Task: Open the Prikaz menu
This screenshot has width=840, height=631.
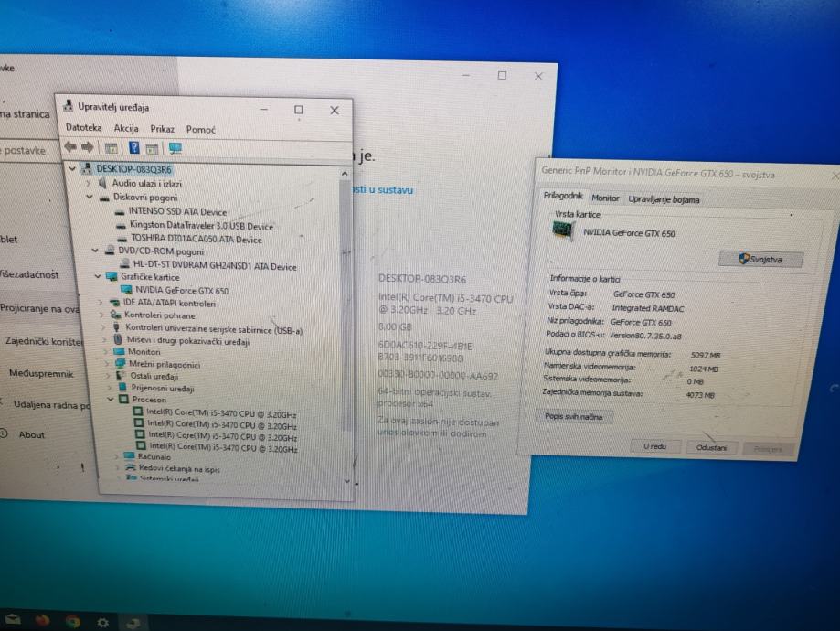Action: (x=163, y=129)
